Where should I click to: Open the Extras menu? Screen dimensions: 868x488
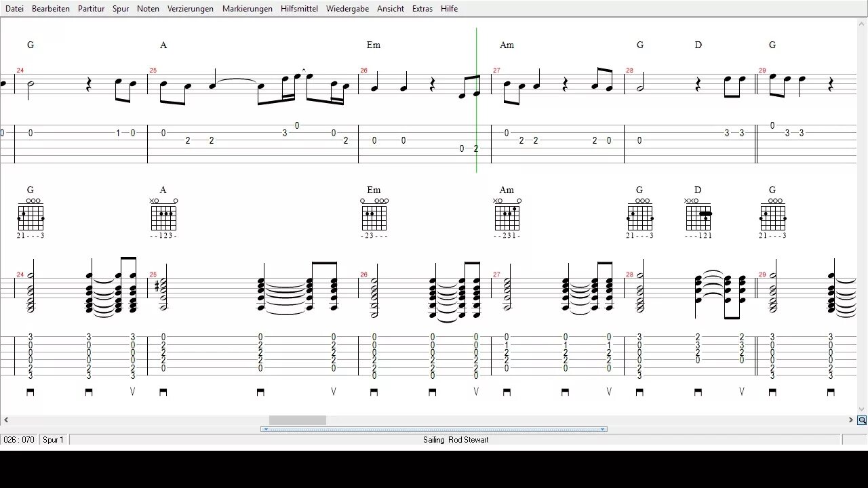(x=423, y=9)
